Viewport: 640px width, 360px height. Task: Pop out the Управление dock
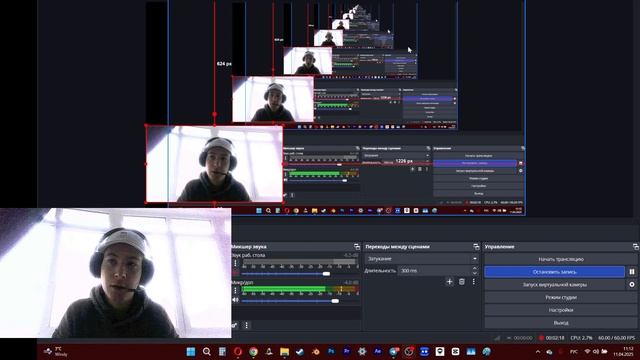[x=636, y=247]
